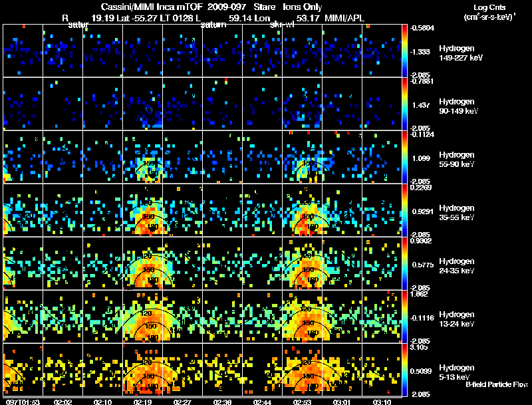Click the '1.862' colorbar value
Image resolution: width=532 pixels, height=405 pixels.
(x=419, y=294)
